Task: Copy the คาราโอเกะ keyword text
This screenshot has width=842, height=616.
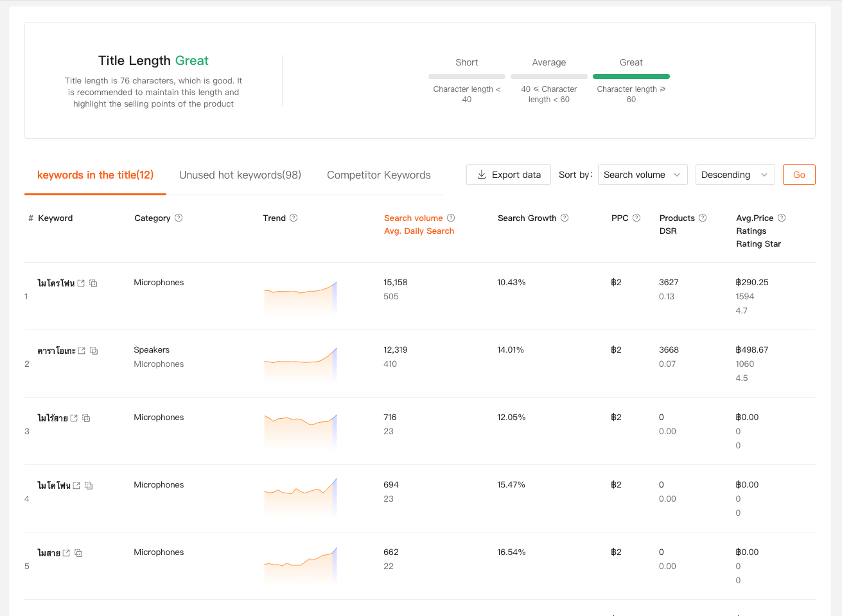Action: 94,351
